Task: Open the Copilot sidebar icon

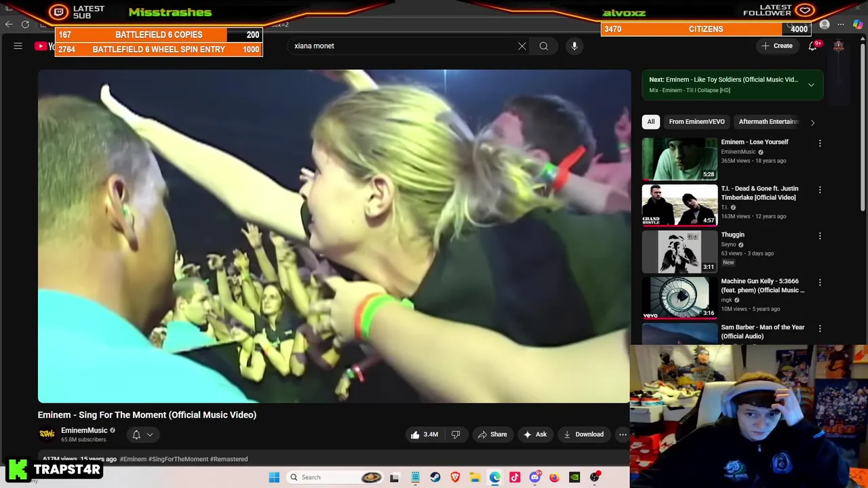Action: click(x=858, y=25)
